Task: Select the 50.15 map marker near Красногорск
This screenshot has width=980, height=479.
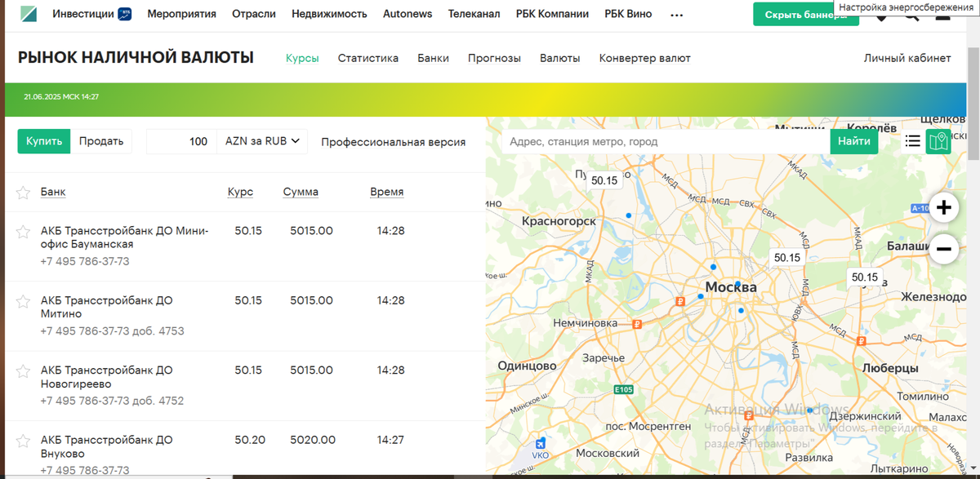Action: [604, 180]
